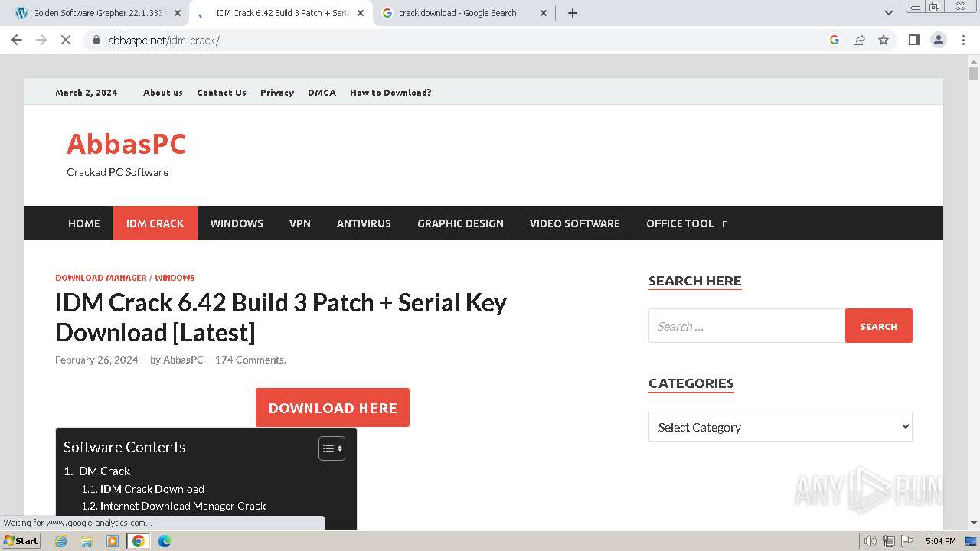The image size is (980, 551).
Task: Open the VPN nav menu item
Action: click(300, 223)
